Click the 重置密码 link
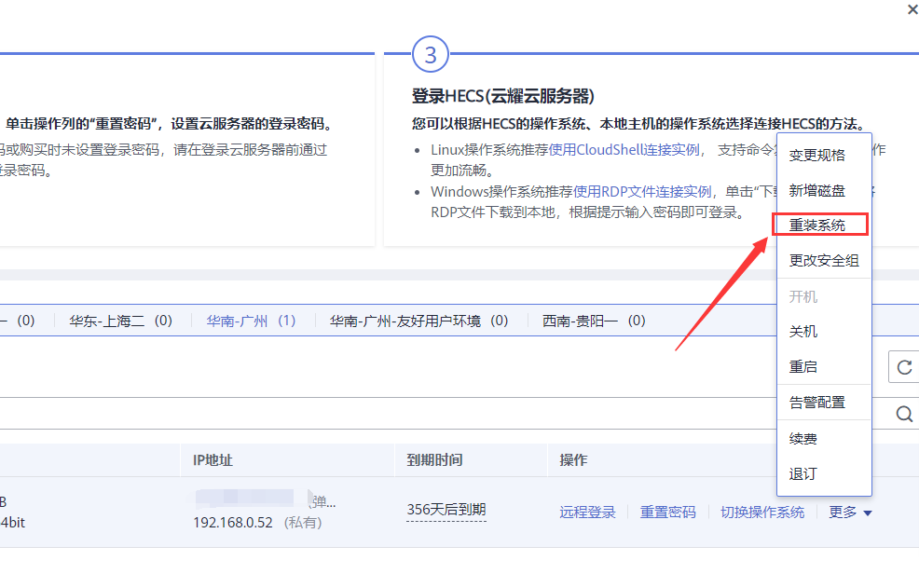 point(667,513)
